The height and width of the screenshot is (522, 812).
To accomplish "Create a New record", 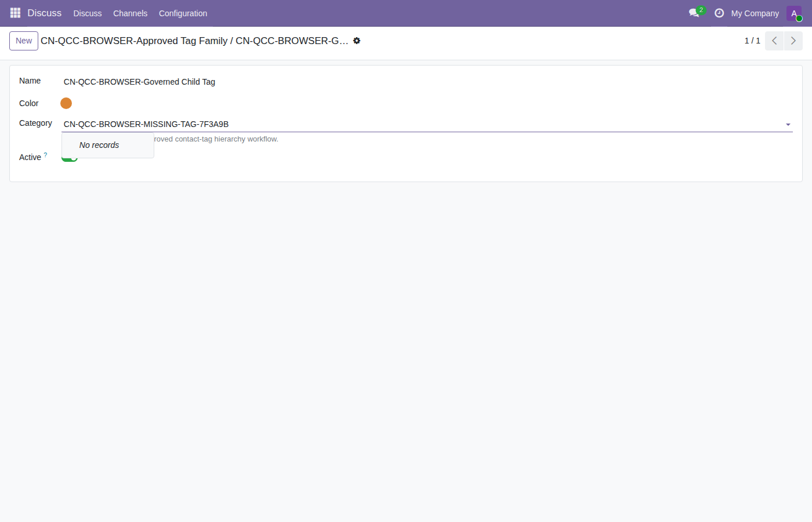I will 24,41.
